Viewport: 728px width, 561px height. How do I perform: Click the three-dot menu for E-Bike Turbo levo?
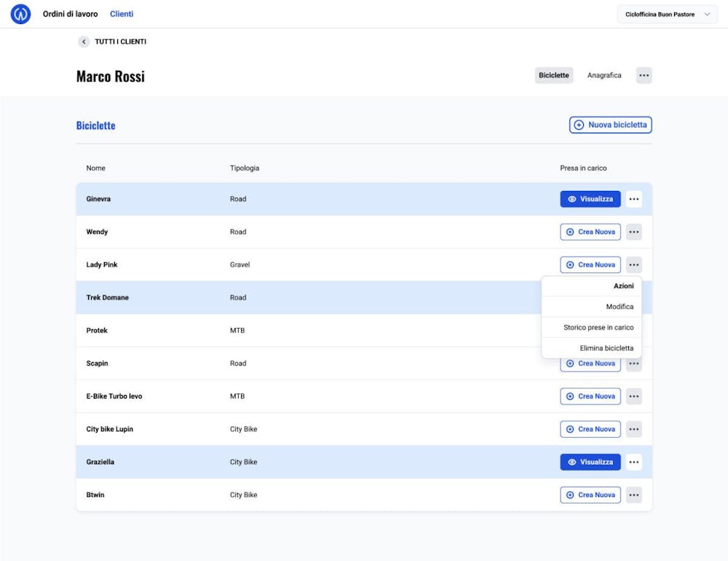634,396
